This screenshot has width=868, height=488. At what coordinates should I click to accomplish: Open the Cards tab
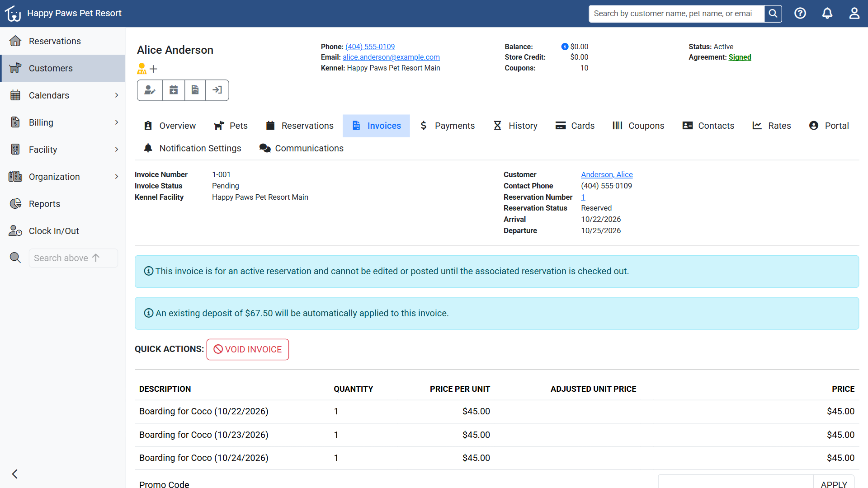pyautogui.click(x=575, y=126)
